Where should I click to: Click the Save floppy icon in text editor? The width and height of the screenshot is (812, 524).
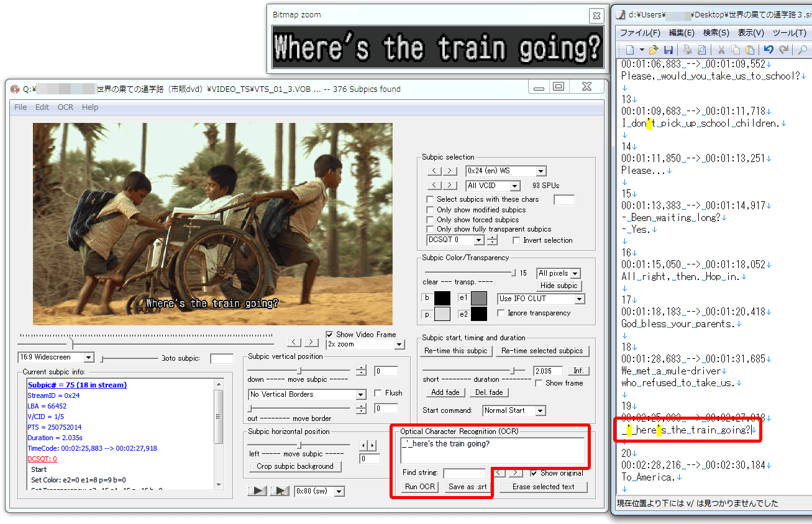[668, 50]
